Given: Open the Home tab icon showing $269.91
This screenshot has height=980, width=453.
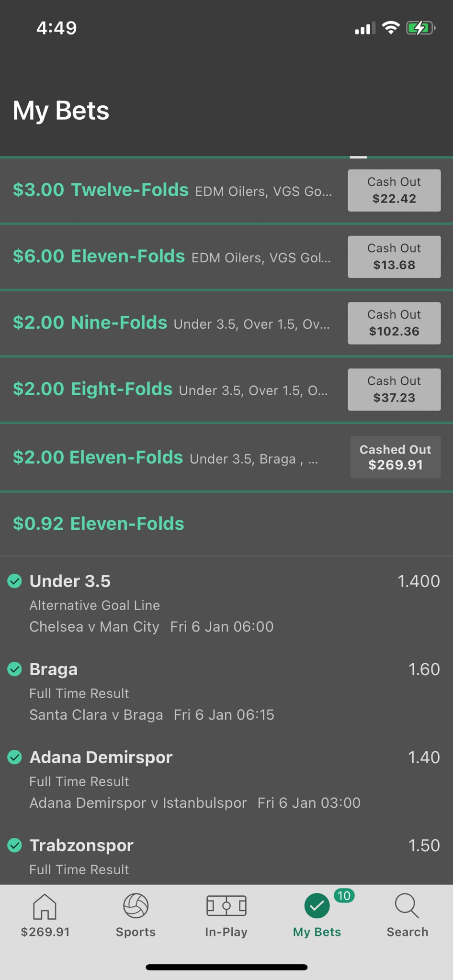Looking at the screenshot, I should [45, 906].
